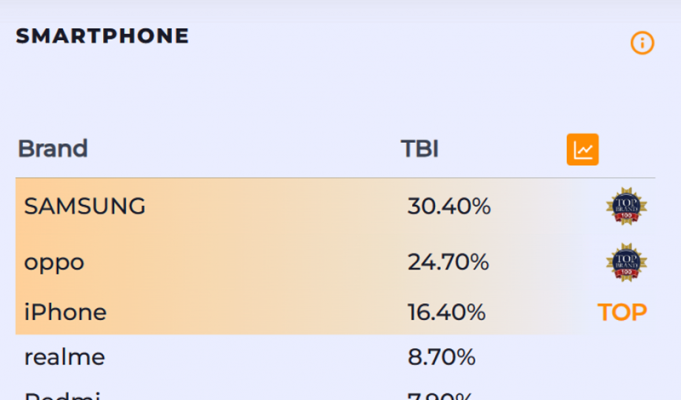Click the partially visible 7.90% value

(441, 395)
